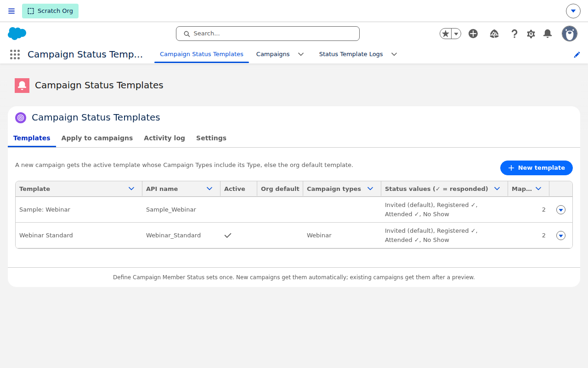Open the Settings tab

point(211,138)
